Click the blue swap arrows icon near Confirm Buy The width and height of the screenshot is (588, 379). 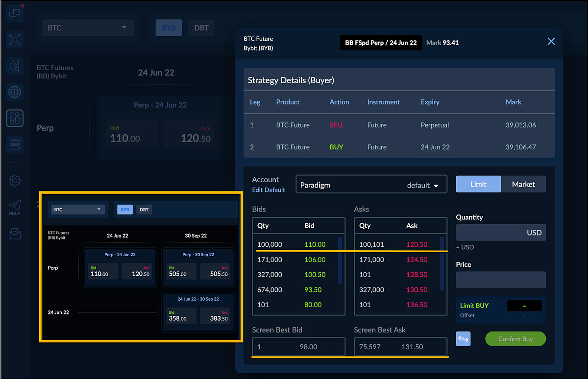pos(463,338)
